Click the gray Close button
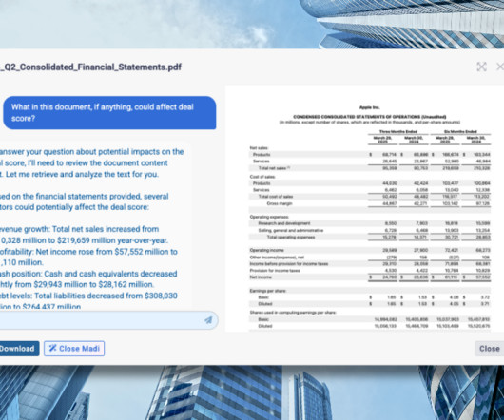The image size is (504, 420). point(489,349)
